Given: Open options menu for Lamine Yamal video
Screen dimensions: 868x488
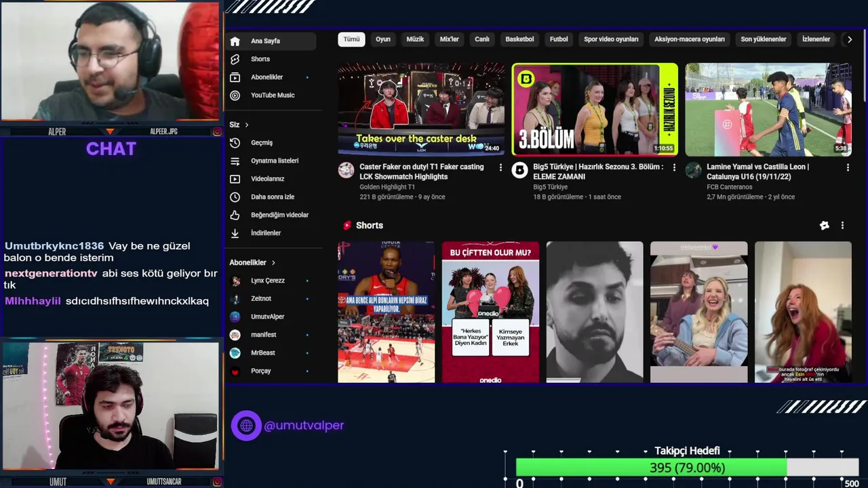Looking at the screenshot, I should [848, 167].
